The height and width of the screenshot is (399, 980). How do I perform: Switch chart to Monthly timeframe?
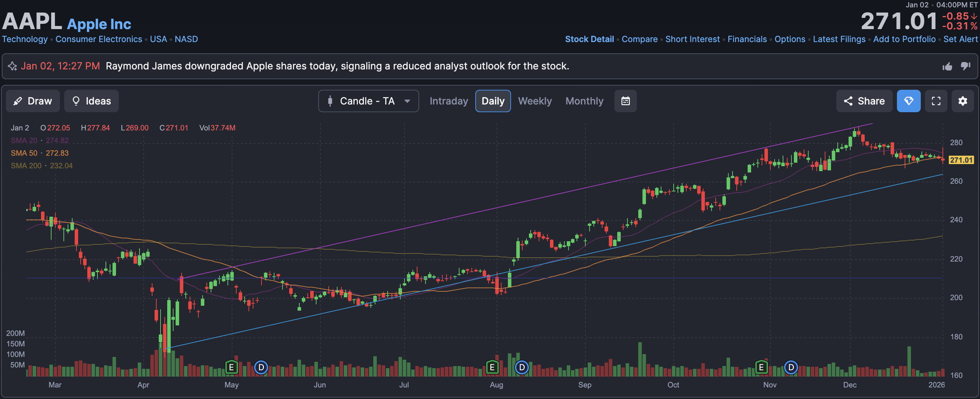(584, 101)
